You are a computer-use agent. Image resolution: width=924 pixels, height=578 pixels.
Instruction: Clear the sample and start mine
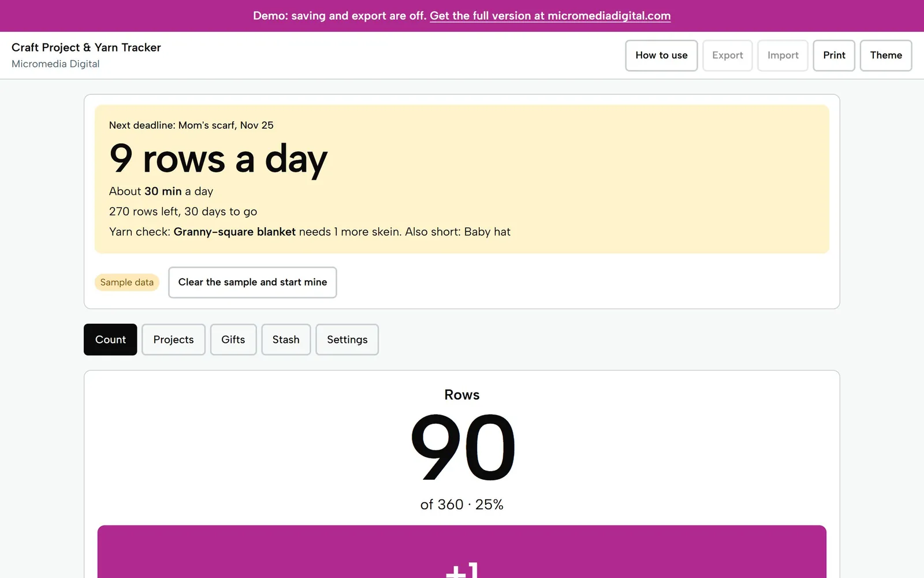pyautogui.click(x=252, y=282)
